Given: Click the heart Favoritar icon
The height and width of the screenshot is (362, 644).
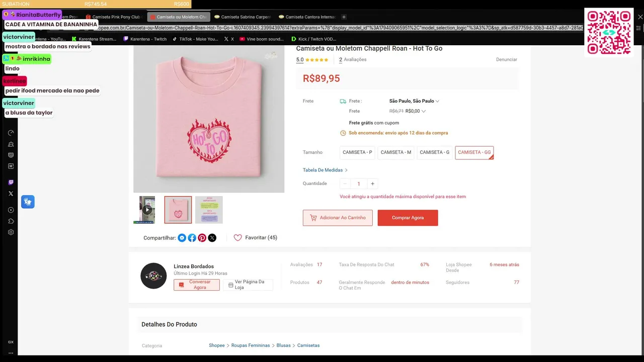Looking at the screenshot, I should click(x=238, y=238).
